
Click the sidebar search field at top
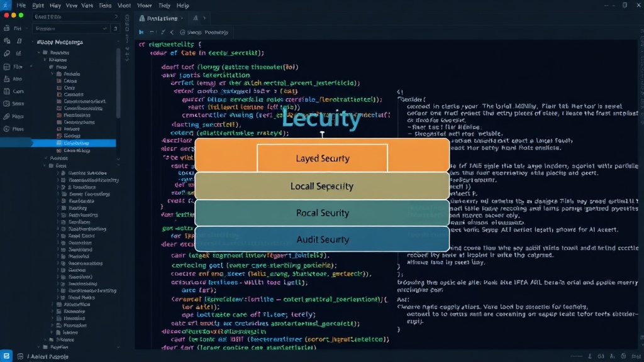(x=76, y=17)
